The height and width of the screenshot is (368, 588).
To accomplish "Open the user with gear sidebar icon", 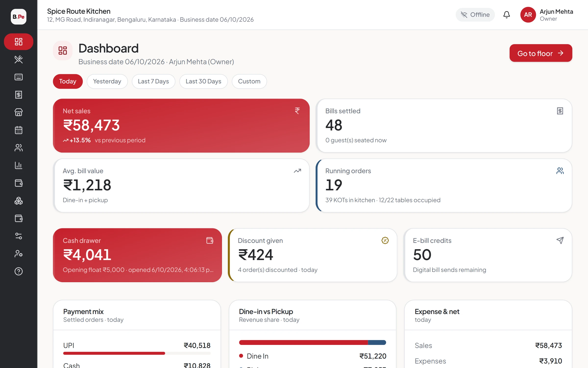I will 19,254.
